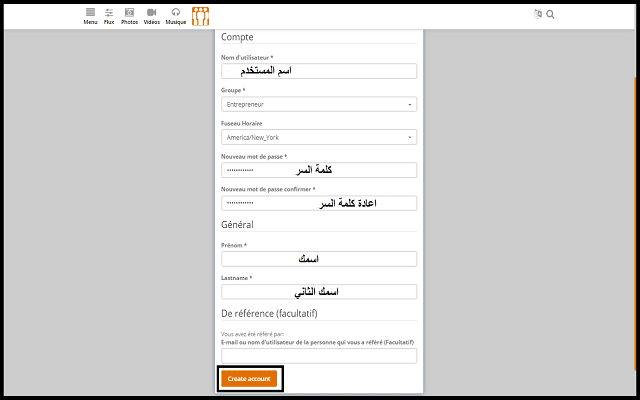Open the Vidéos camera icon

[x=152, y=16]
